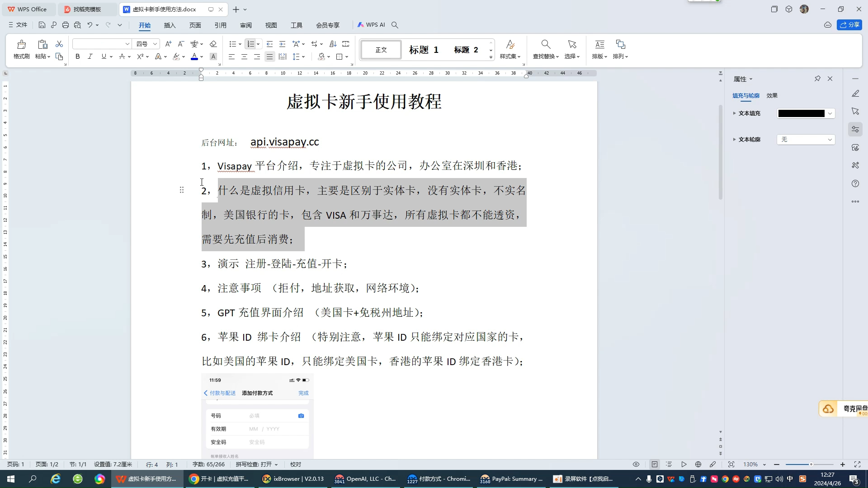Click the zoom in plus button

(x=843, y=465)
